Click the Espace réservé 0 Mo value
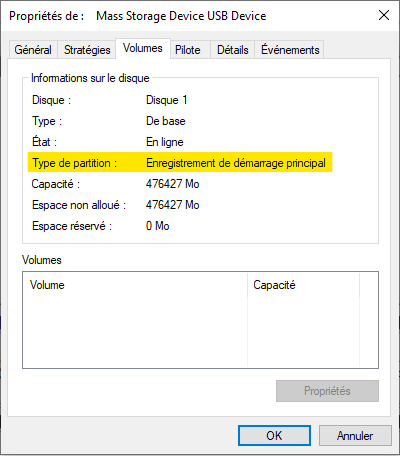Screen dimensions: 400x456 click(157, 226)
